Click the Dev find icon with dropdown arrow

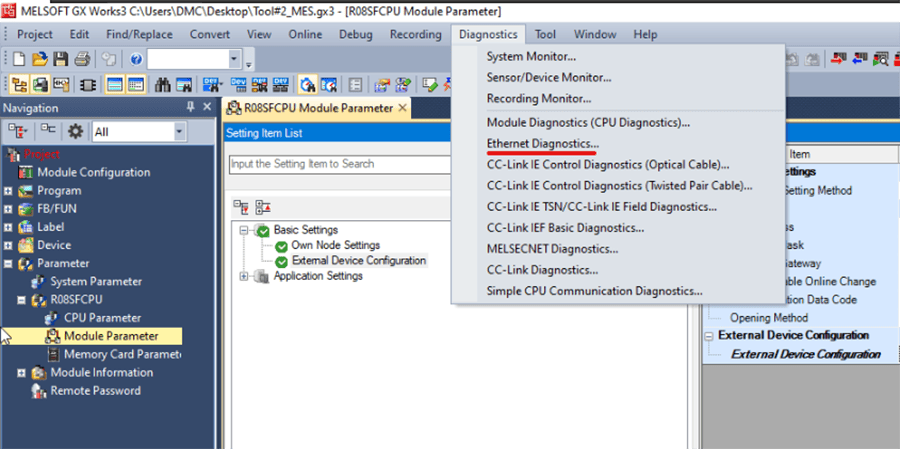click(213, 84)
